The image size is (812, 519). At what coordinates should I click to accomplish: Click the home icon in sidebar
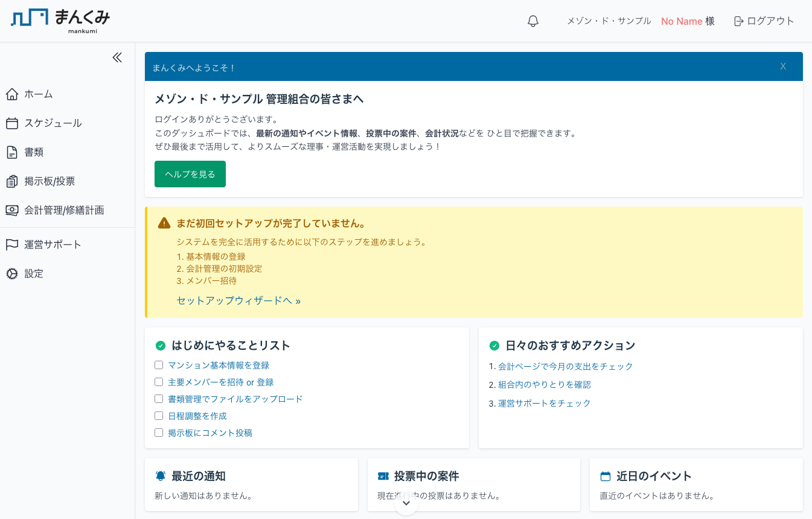tap(12, 94)
